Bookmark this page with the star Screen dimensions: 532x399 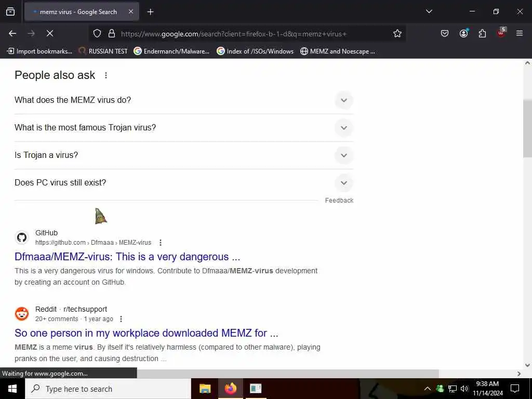397,34
